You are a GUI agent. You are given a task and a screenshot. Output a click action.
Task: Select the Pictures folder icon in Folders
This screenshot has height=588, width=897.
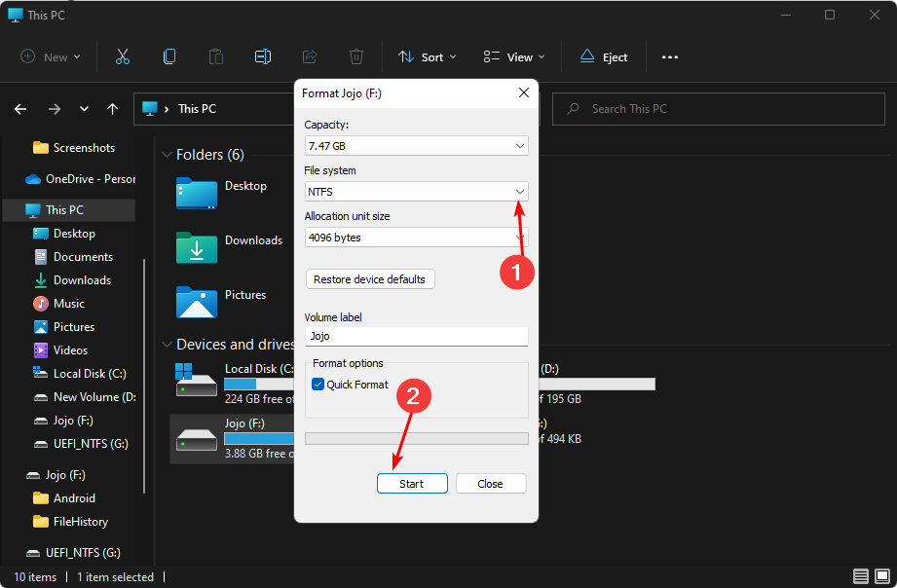click(196, 302)
